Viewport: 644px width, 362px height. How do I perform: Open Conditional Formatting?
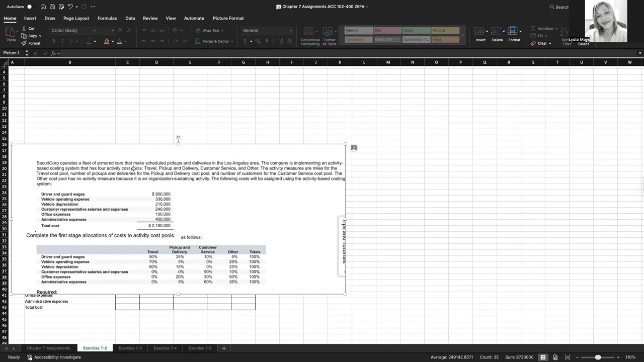tap(310, 36)
